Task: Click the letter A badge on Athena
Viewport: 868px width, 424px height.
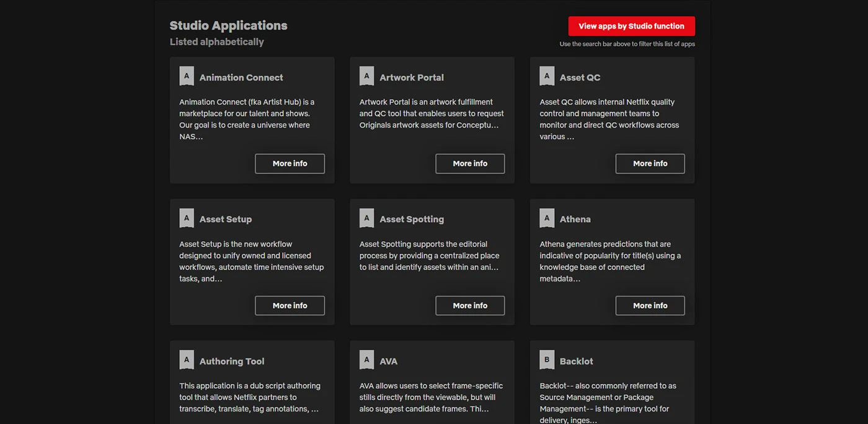Action: tap(547, 218)
